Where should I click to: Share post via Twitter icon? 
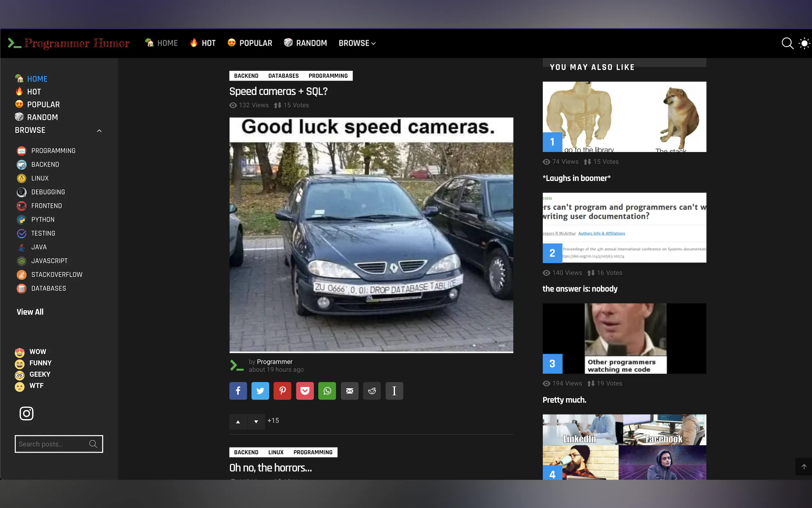pyautogui.click(x=260, y=391)
